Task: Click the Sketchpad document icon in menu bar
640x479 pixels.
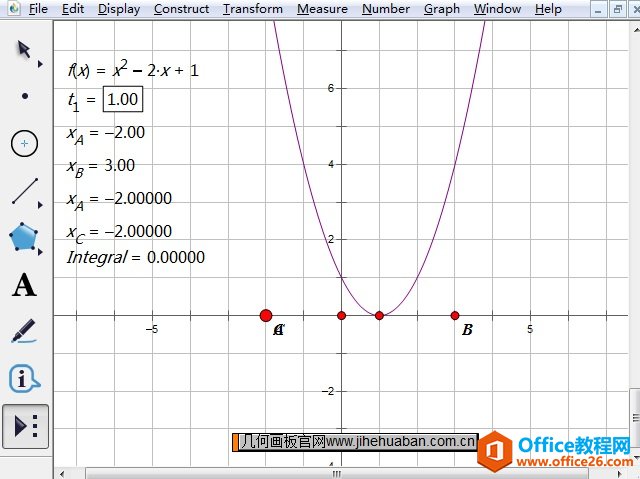Action: pos(13,8)
